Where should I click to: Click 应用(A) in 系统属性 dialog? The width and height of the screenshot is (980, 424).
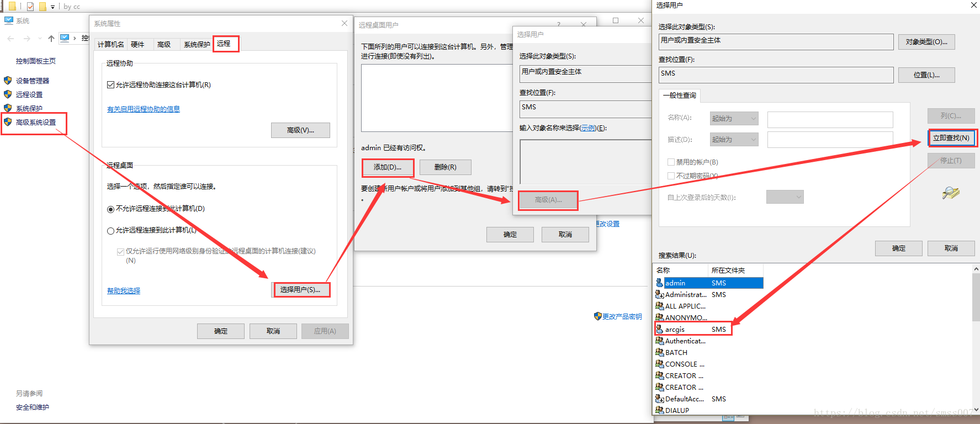coord(325,331)
